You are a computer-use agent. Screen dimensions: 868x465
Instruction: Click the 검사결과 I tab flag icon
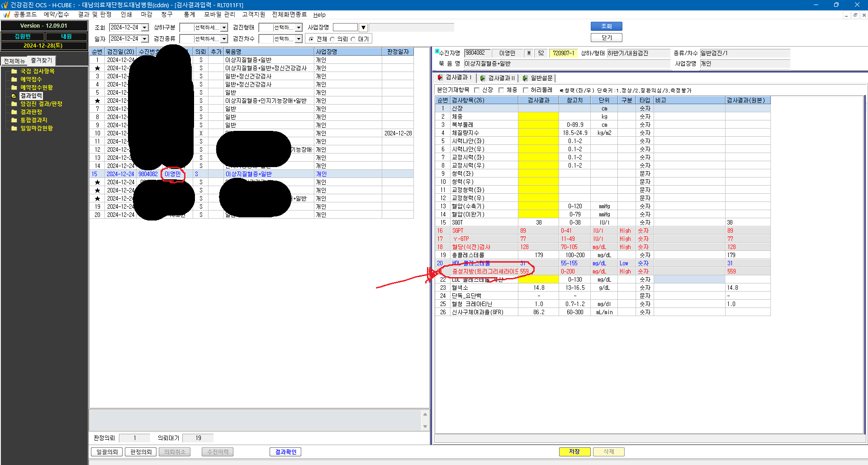pos(440,77)
